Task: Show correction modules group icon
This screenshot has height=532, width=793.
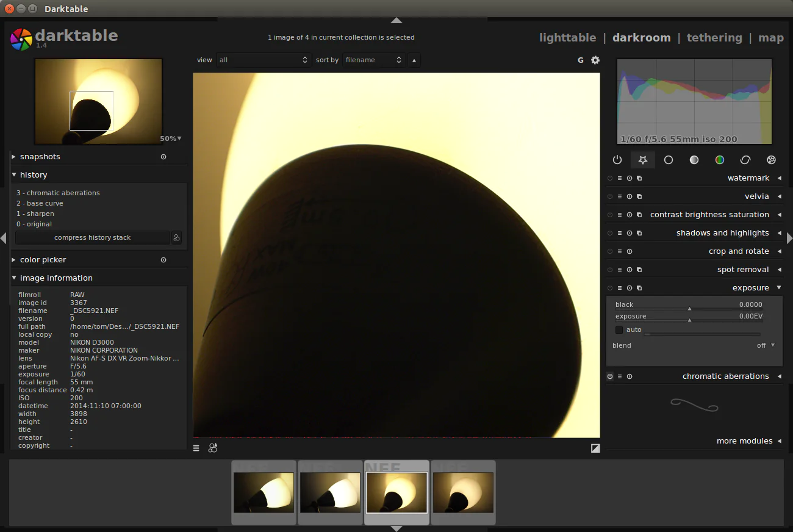Action: (745, 160)
